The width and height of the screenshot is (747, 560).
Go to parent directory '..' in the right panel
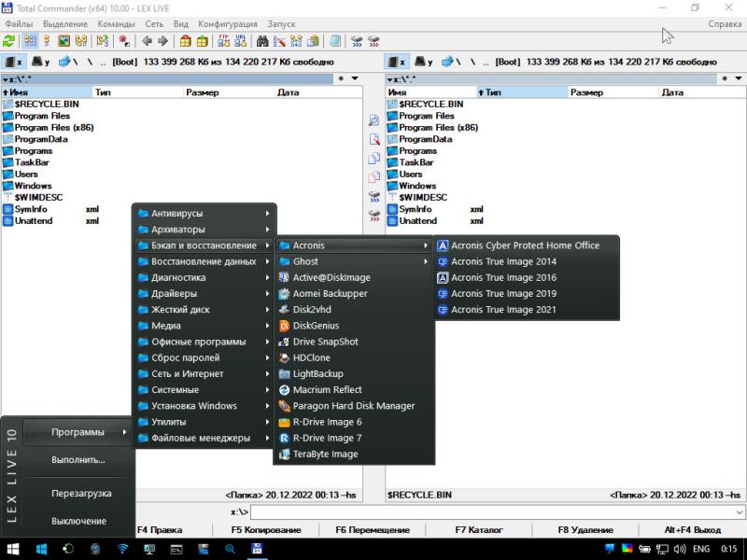point(485,62)
